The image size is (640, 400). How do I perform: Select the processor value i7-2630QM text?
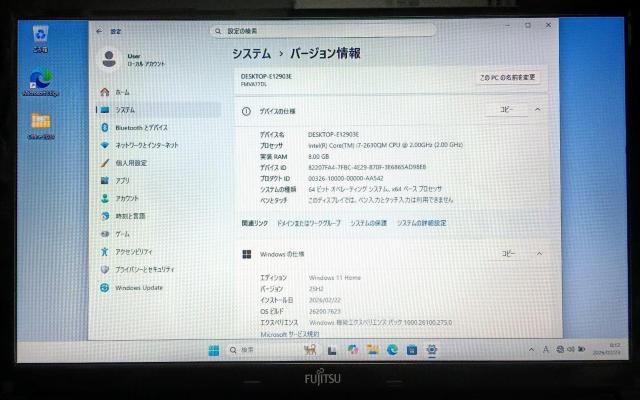click(x=385, y=145)
